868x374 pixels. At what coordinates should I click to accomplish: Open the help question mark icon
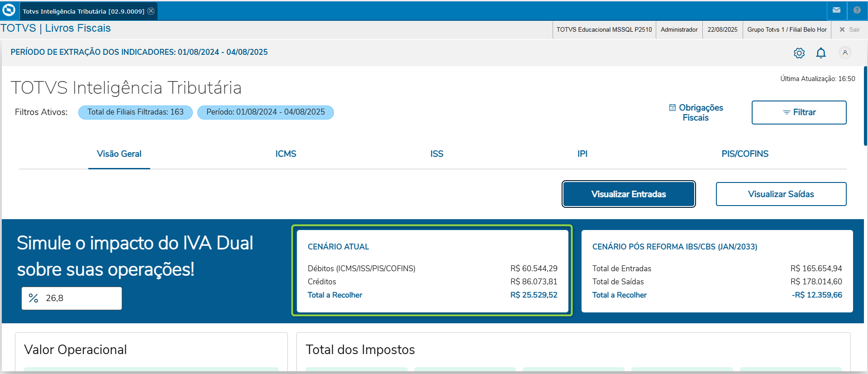[x=857, y=10]
